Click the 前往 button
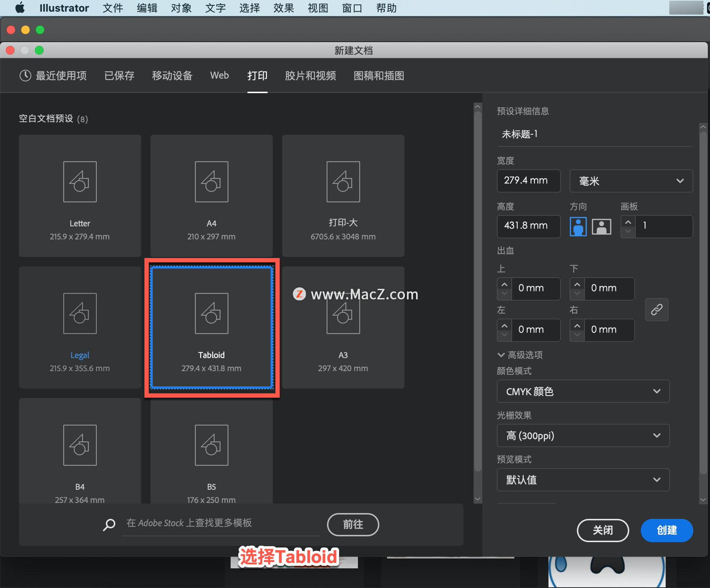The image size is (710, 588). (353, 524)
